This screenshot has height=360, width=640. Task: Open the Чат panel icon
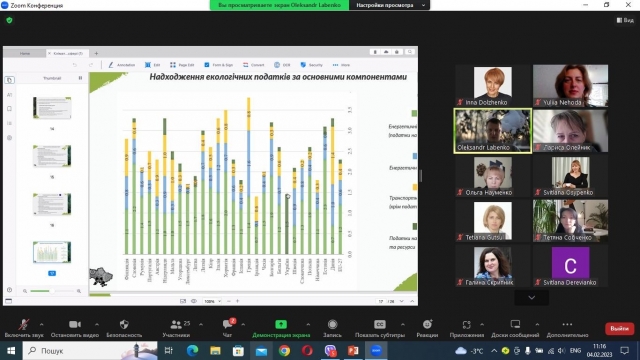(227, 324)
